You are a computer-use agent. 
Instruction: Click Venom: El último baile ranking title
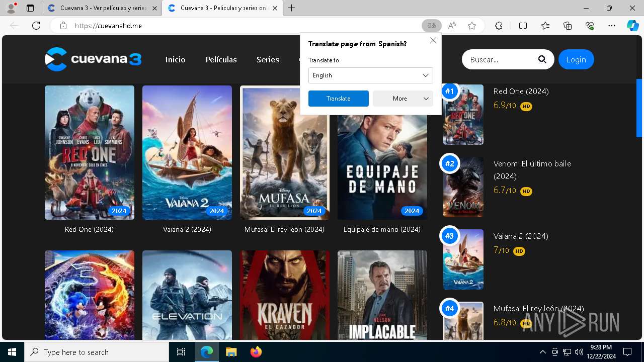532,170
